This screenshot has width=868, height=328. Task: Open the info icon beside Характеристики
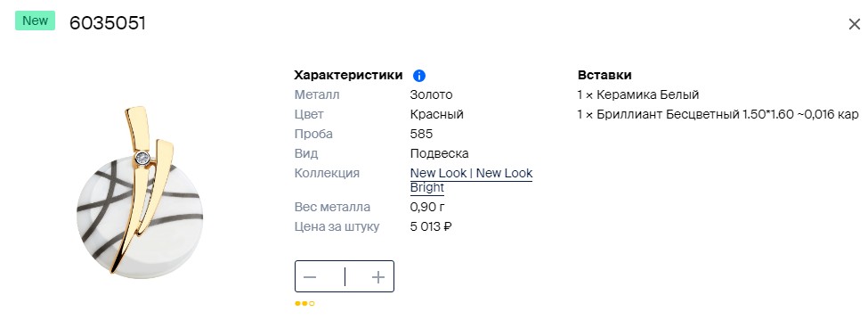point(419,76)
